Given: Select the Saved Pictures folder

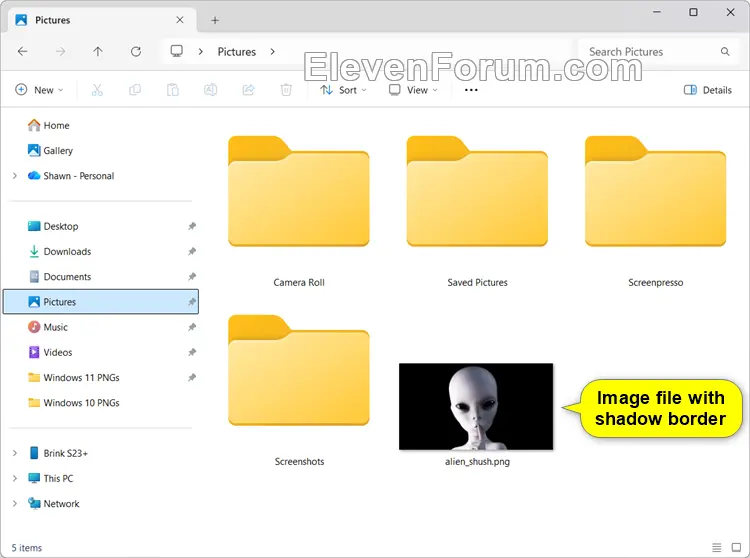Looking at the screenshot, I should click(x=477, y=191).
